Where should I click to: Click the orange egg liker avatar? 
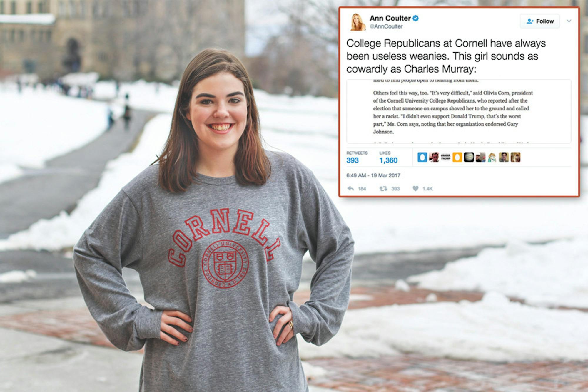pyautogui.click(x=457, y=157)
